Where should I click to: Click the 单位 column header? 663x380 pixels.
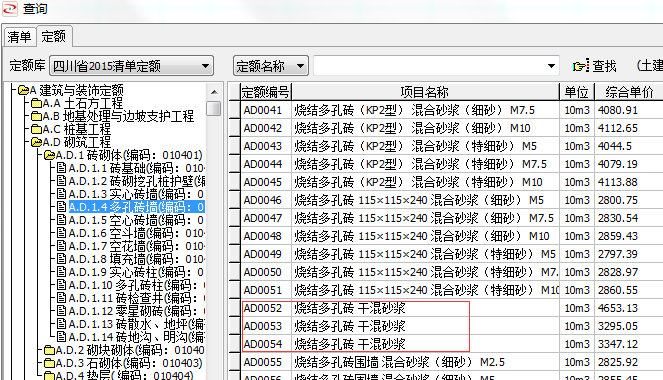pyautogui.click(x=577, y=92)
